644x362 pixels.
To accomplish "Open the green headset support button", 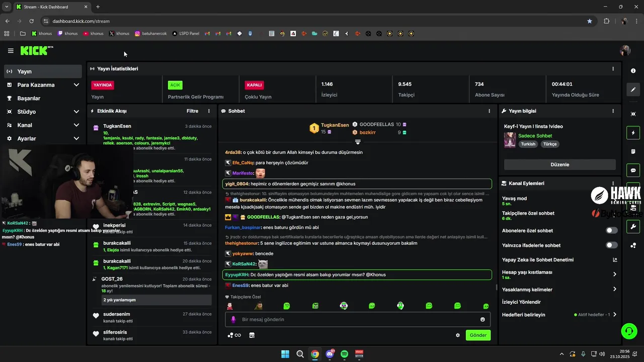I will 629,331.
